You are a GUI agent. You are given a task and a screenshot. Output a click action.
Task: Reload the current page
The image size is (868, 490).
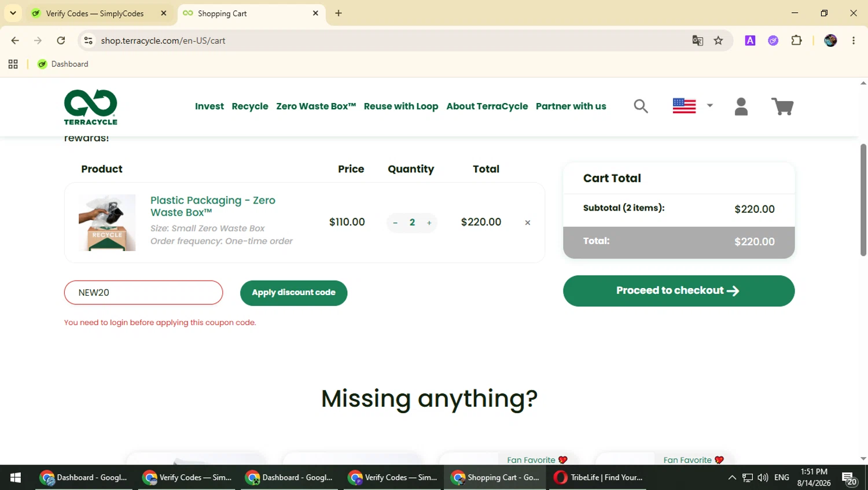point(61,40)
